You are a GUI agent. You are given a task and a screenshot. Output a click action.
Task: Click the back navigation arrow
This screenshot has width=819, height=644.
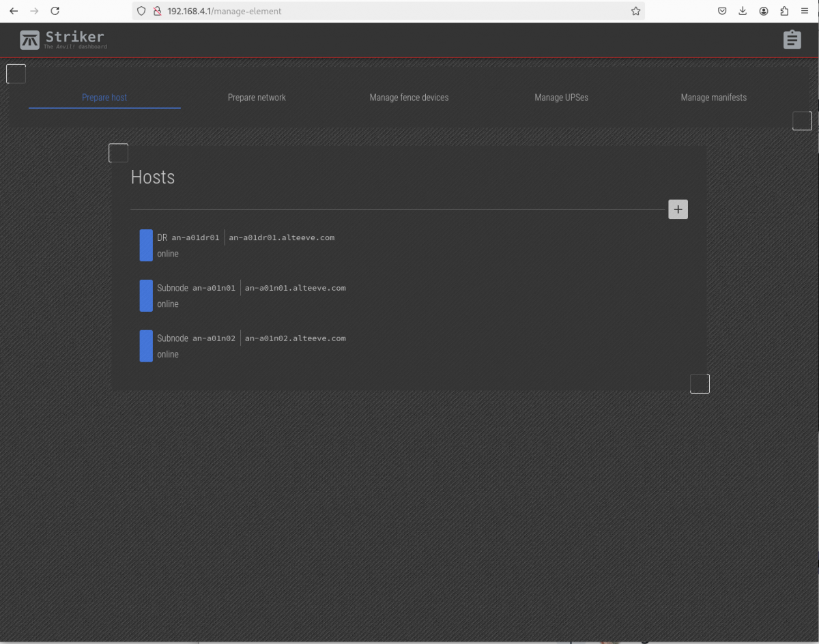pos(14,11)
